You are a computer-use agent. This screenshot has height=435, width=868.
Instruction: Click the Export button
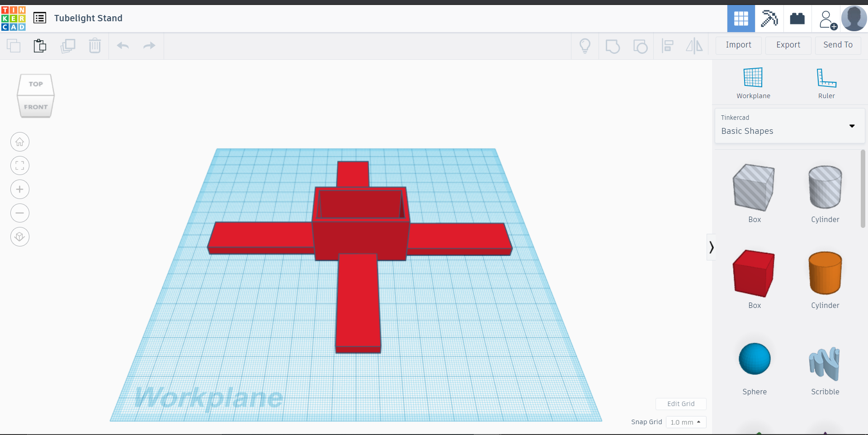pos(788,45)
